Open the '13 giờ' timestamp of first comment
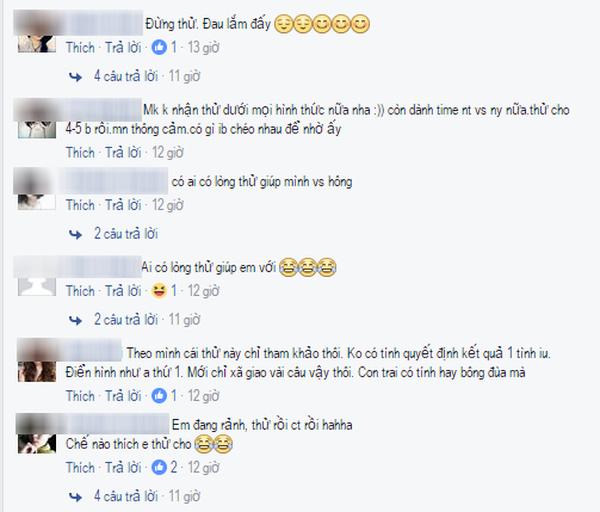This screenshot has width=600, height=512. 203,47
